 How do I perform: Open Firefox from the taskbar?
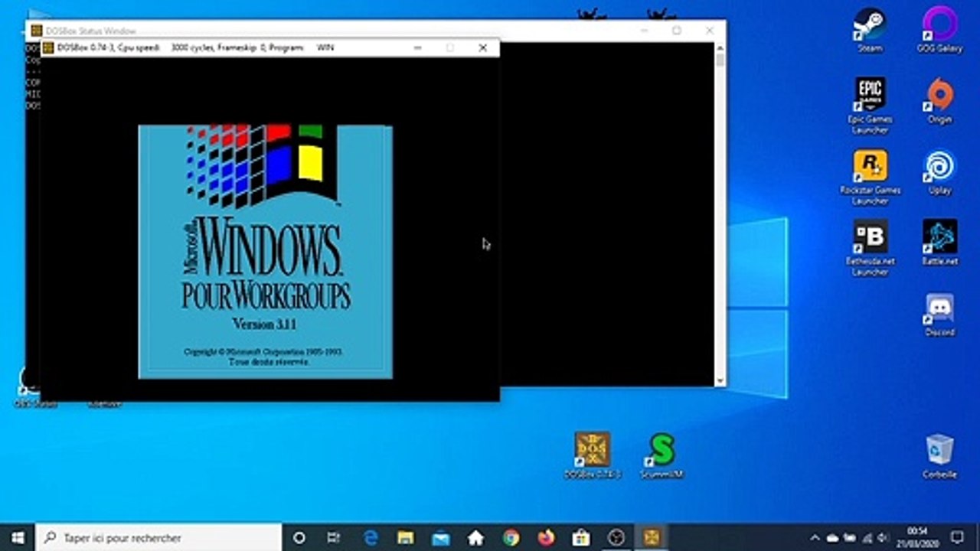[546, 537]
